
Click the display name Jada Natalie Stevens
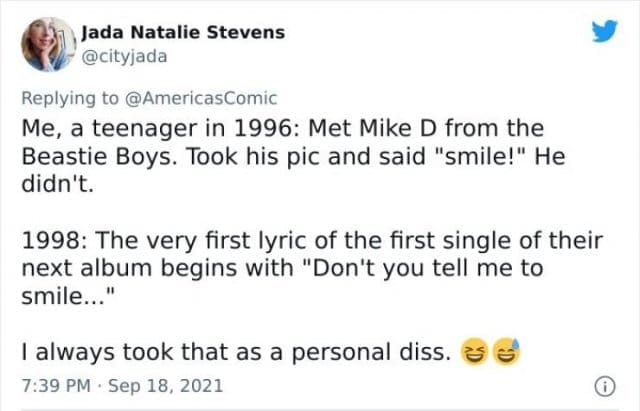tap(181, 32)
